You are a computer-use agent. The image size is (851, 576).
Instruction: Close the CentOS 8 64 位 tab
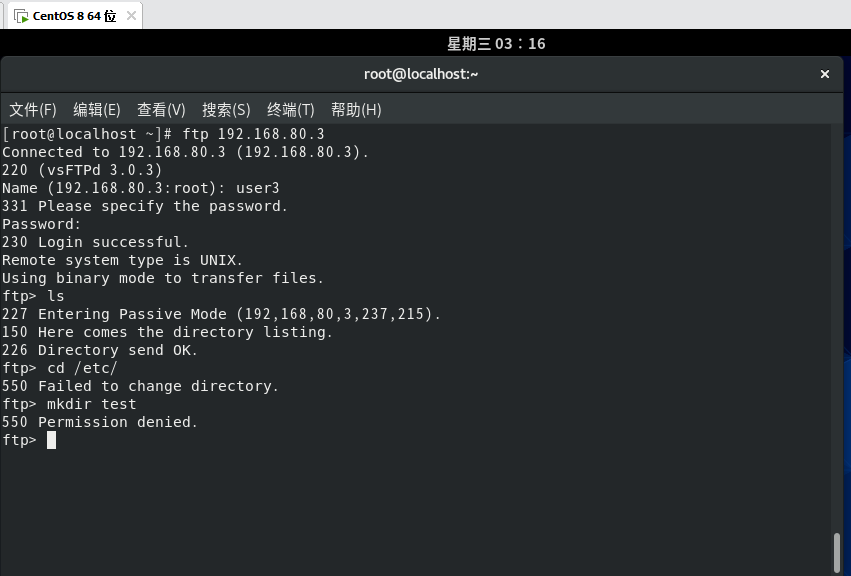pyautogui.click(x=131, y=16)
